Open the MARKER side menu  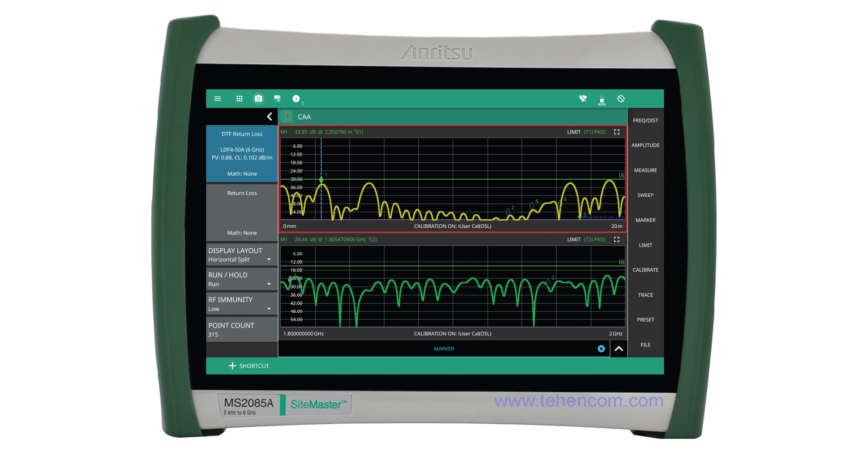pyautogui.click(x=645, y=220)
